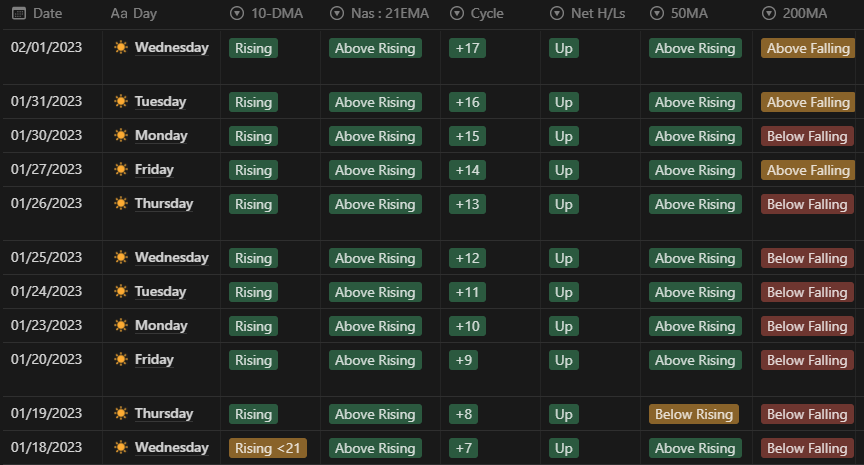This screenshot has width=864, height=465.
Task: Open the Monday page for 01/30/2023
Action: tap(161, 136)
